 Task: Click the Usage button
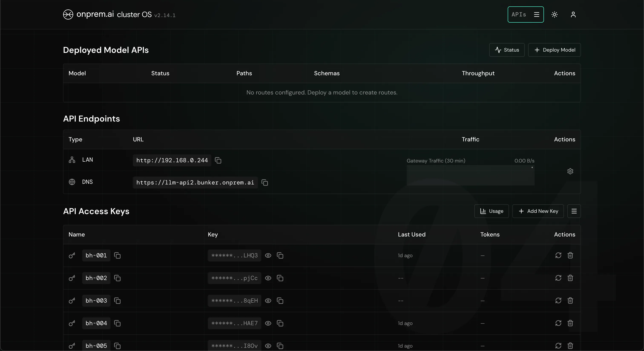(492, 211)
